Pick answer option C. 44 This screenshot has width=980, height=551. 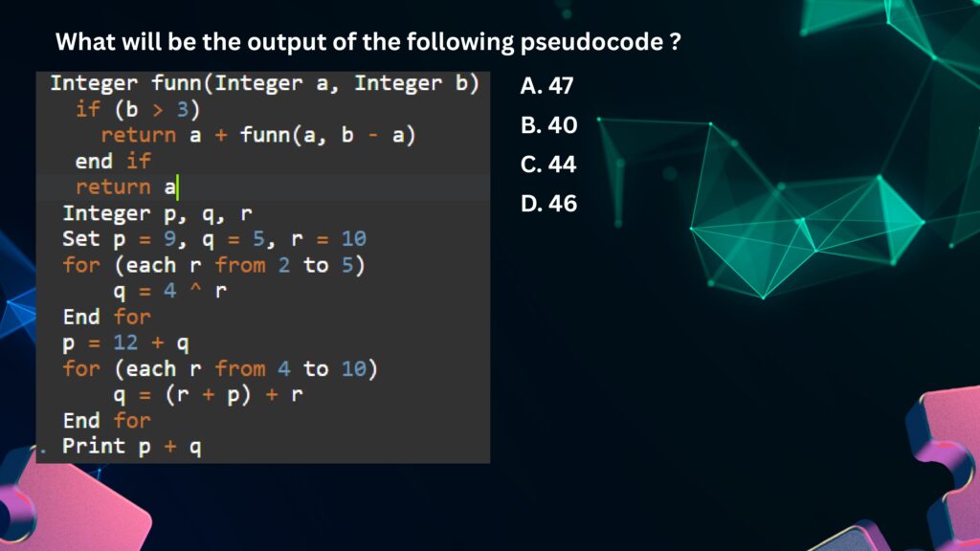tap(548, 165)
